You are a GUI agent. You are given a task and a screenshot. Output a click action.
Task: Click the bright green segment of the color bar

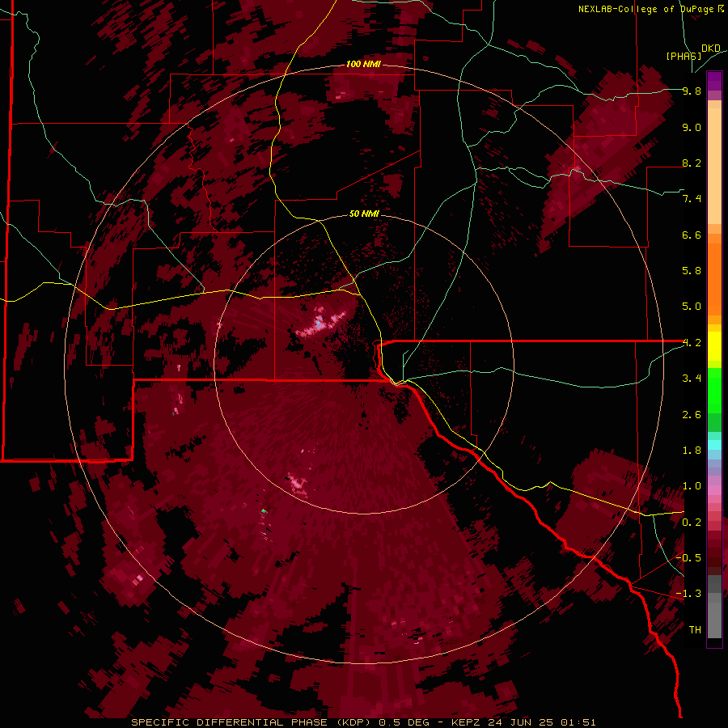click(714, 391)
